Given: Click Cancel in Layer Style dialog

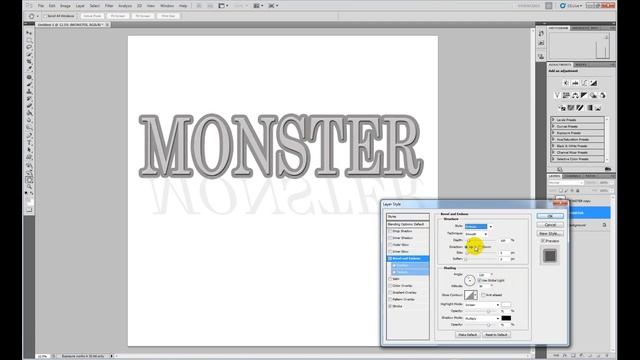Looking at the screenshot, I should click(x=550, y=225).
